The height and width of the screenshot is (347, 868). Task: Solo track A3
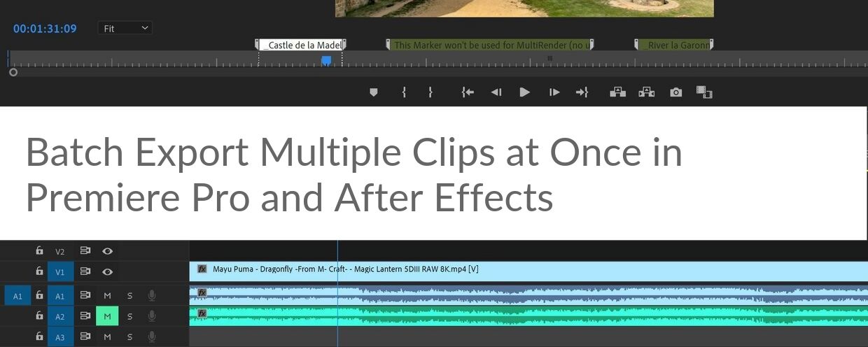[x=129, y=337]
